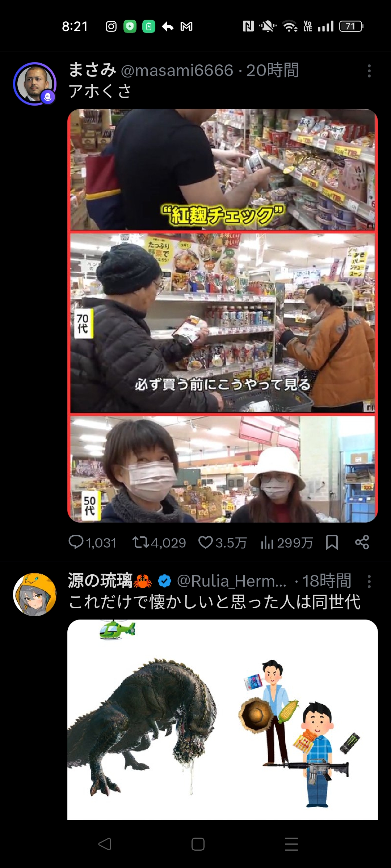Like the tweet showing 3.5万 hearts
The image size is (391, 868).
tap(206, 542)
